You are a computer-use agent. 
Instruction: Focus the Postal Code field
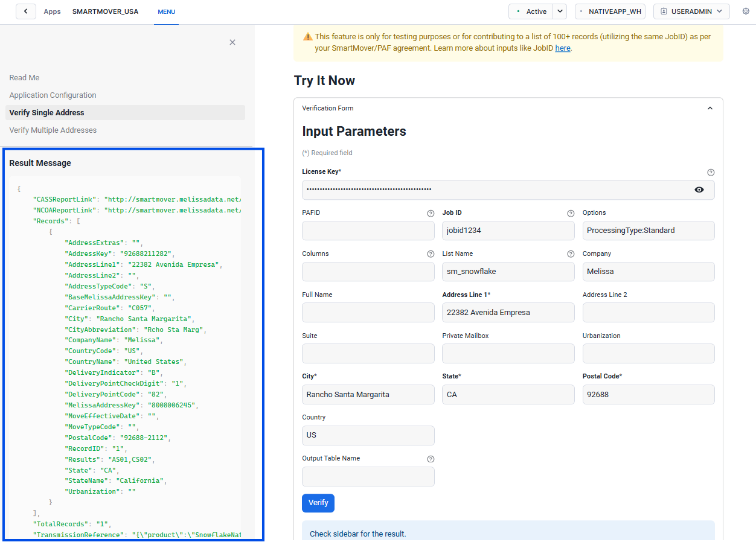649,395
